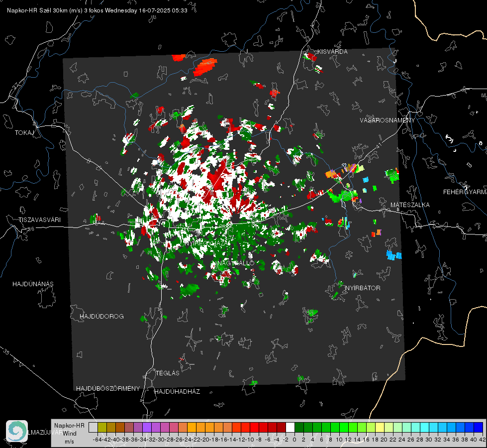Click the TOKAJ city label
Screen dimensions: 487x448
coord(24,133)
